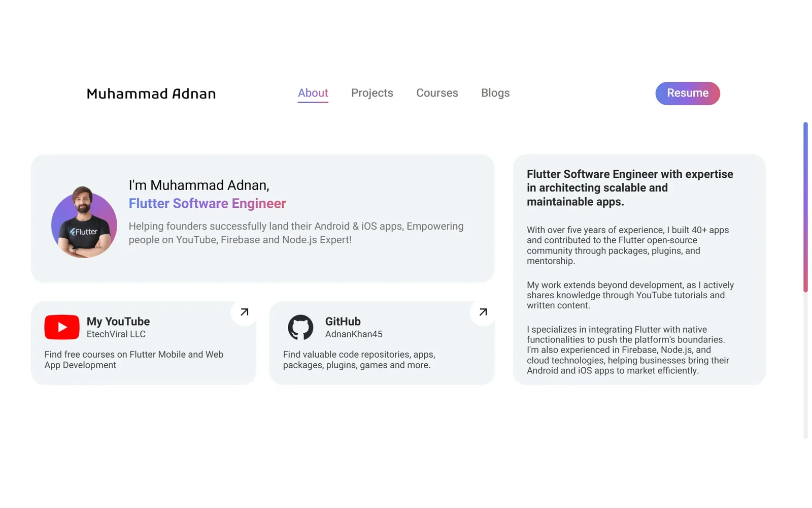Open the My YouTube card title

[118, 322]
